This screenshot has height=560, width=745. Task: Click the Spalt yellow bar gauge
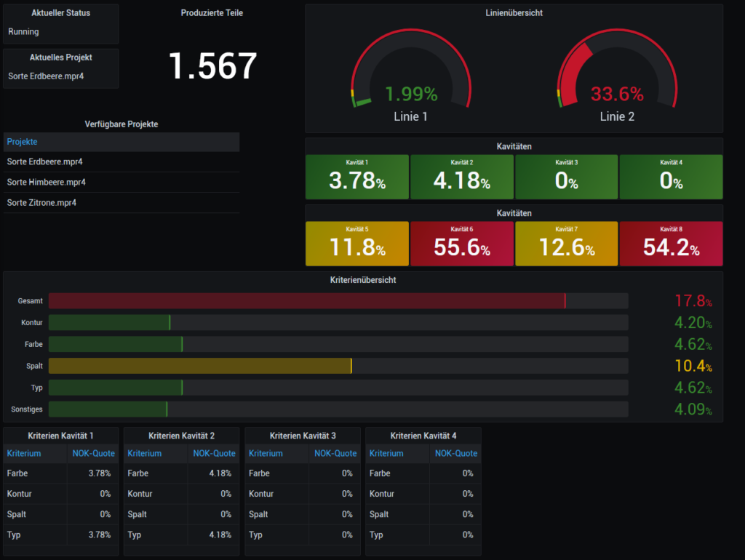pyautogui.click(x=338, y=367)
